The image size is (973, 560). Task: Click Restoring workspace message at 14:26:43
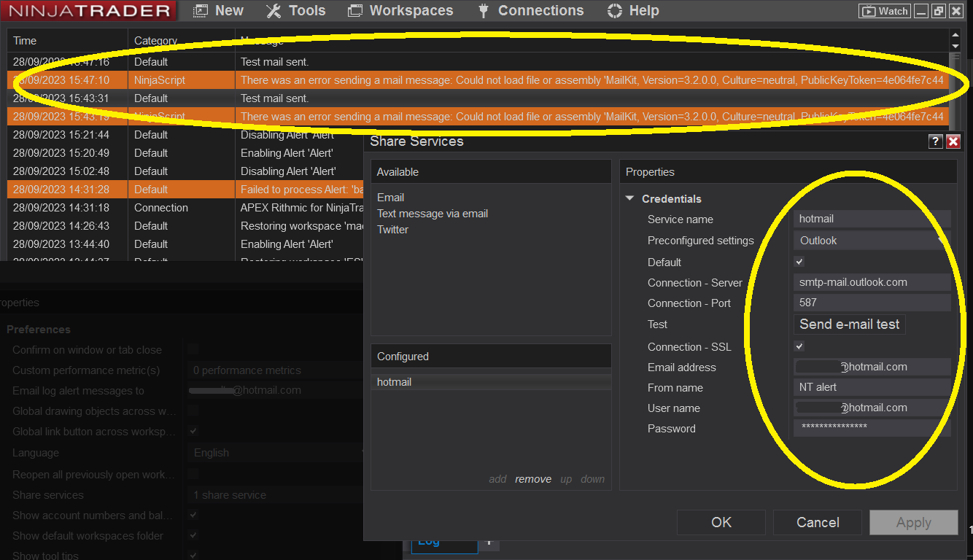pos(302,226)
